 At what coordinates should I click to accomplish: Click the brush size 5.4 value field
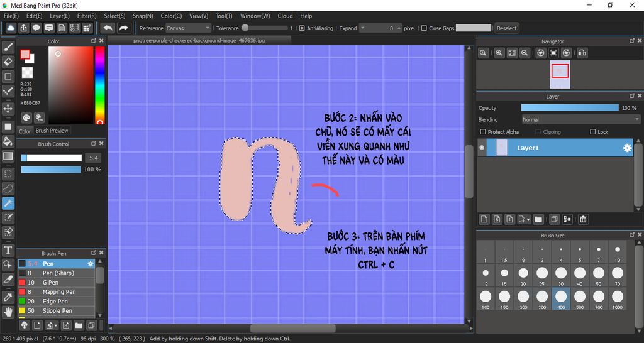(x=93, y=158)
